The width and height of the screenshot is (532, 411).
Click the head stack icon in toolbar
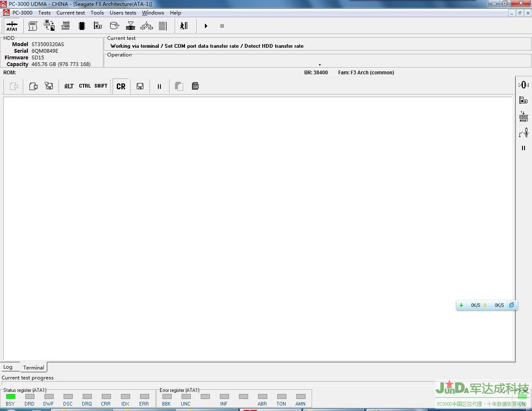(x=131, y=26)
